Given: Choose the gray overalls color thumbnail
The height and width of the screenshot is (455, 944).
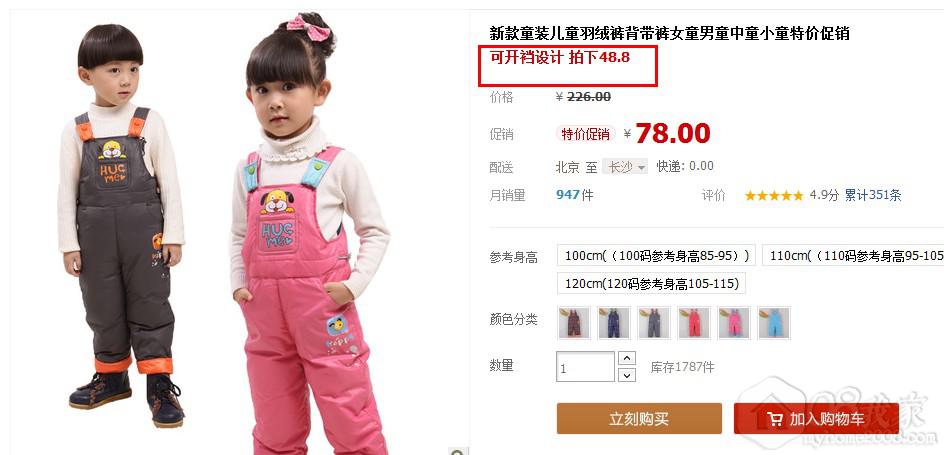Looking at the screenshot, I should 654,323.
